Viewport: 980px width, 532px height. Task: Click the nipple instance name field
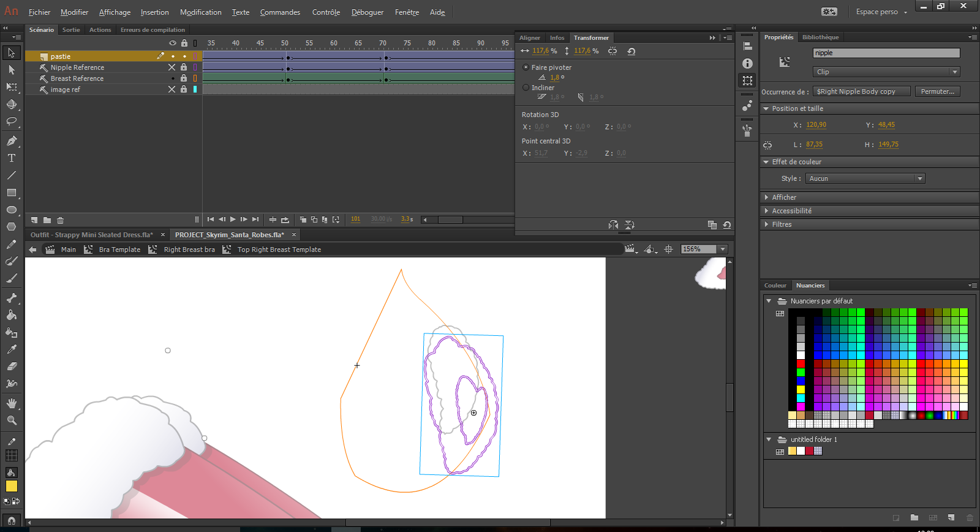886,53
